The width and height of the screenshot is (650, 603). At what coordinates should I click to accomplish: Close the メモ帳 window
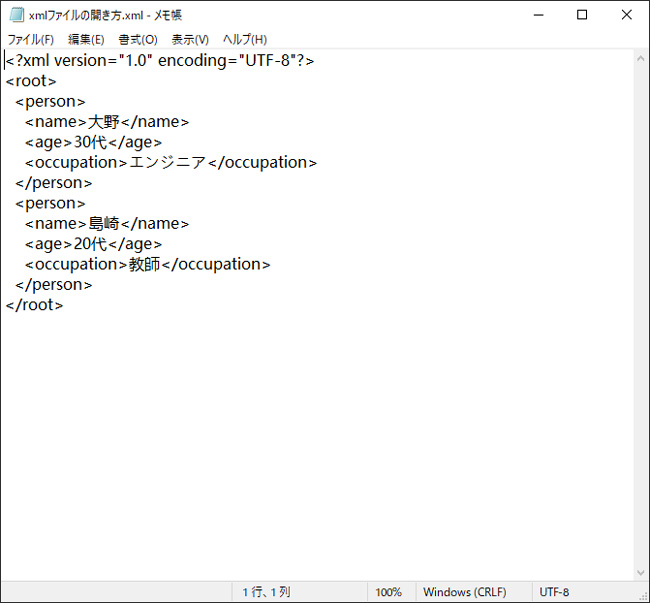coord(626,15)
